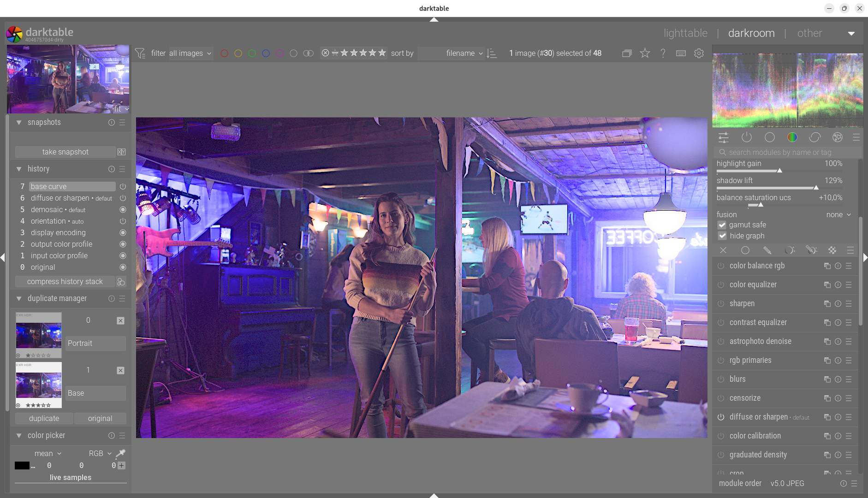Open the other views tab

click(809, 34)
